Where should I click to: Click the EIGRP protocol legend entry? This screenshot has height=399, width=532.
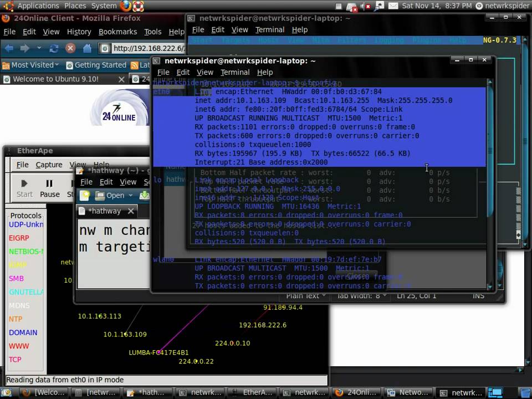[19, 238]
